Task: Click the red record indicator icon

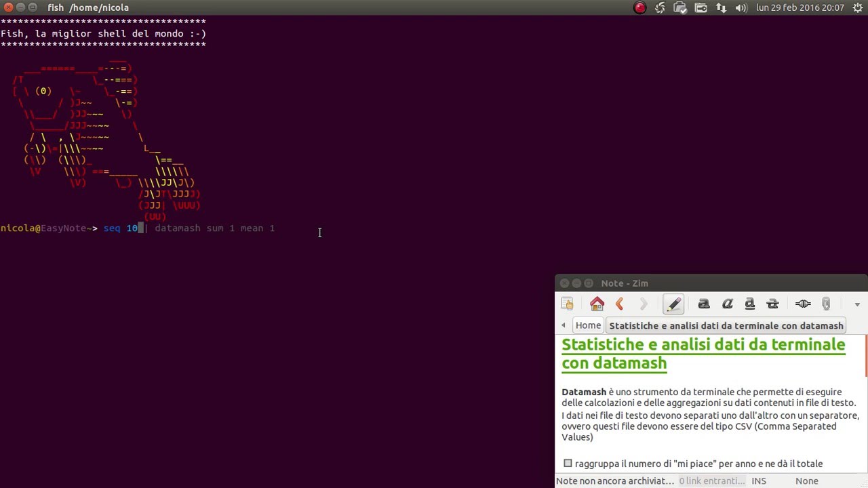Action: point(639,7)
